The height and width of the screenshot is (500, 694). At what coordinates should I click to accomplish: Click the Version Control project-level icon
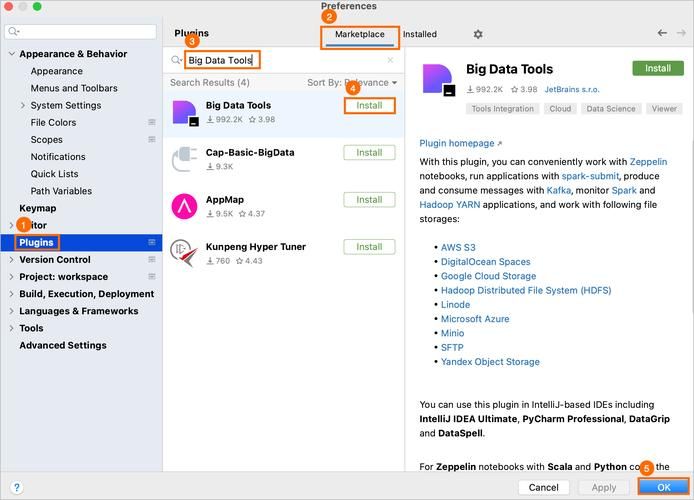point(152,259)
